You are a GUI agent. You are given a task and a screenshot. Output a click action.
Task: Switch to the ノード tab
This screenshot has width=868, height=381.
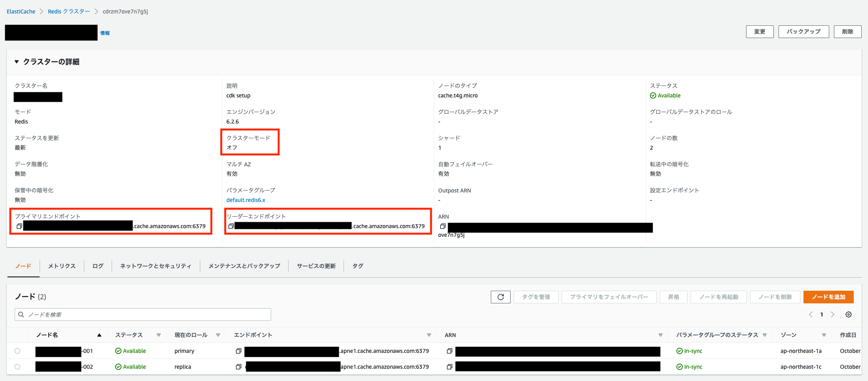click(x=23, y=266)
